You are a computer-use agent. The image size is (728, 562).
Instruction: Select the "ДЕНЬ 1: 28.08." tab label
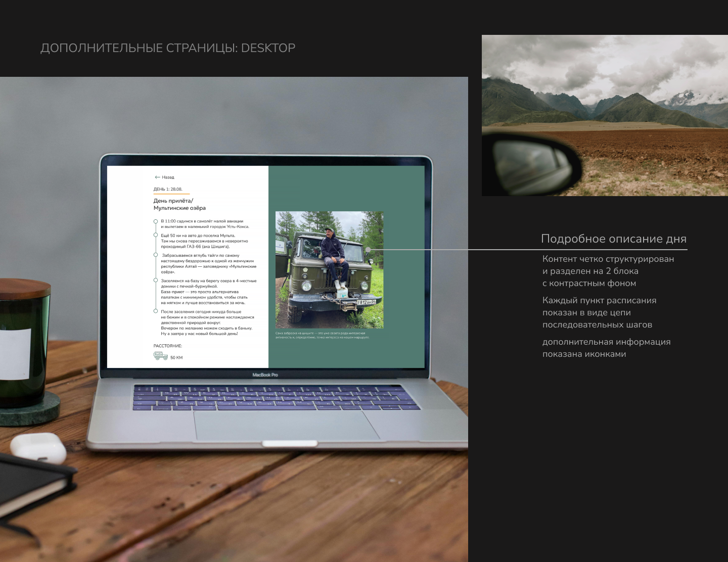[168, 189]
